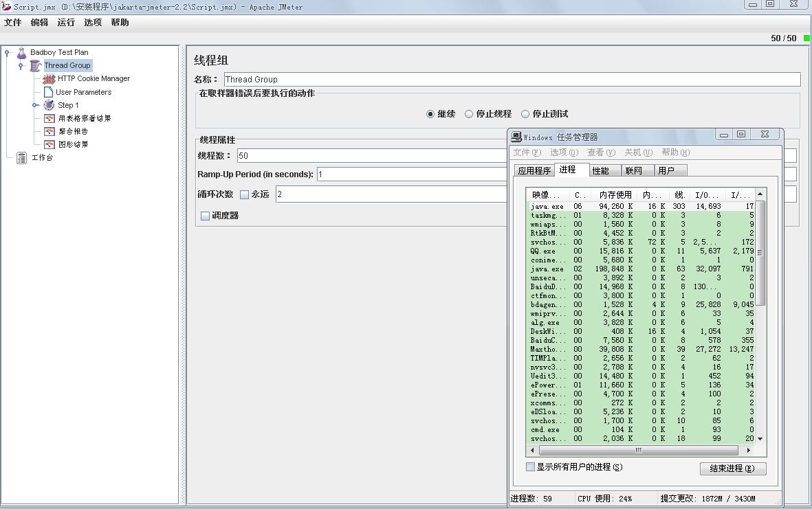812x509 pixels.
Task: Click the HTTP Cookie Manager icon
Action: pyautogui.click(x=50, y=78)
